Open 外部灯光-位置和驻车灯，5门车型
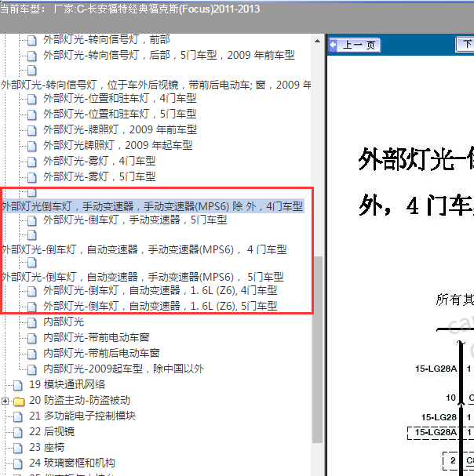This screenshot has width=474, height=476. [120, 114]
